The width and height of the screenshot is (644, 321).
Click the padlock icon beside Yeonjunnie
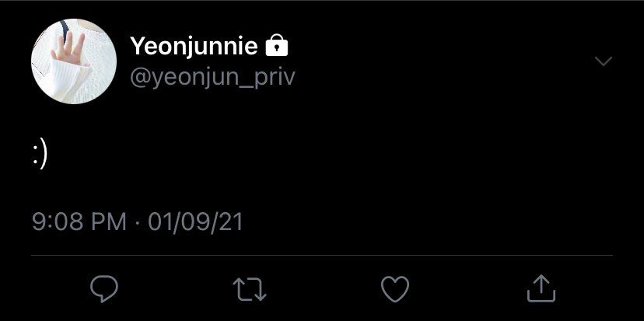(x=277, y=47)
